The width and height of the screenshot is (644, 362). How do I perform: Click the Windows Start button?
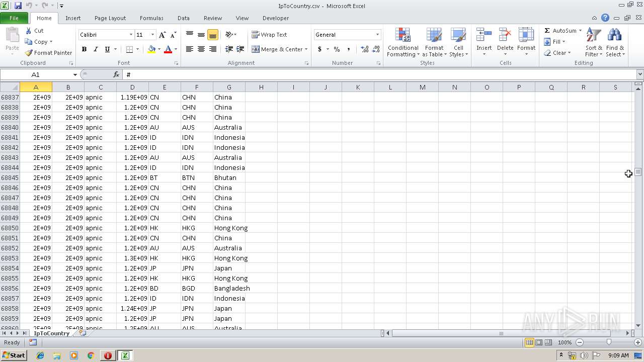tap(14, 355)
